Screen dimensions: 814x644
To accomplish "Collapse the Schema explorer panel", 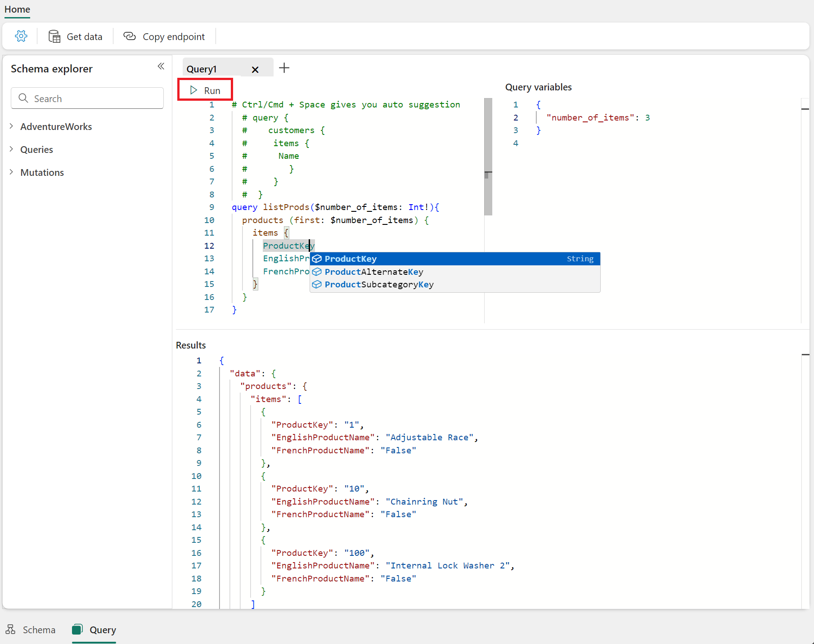I will coord(161,67).
